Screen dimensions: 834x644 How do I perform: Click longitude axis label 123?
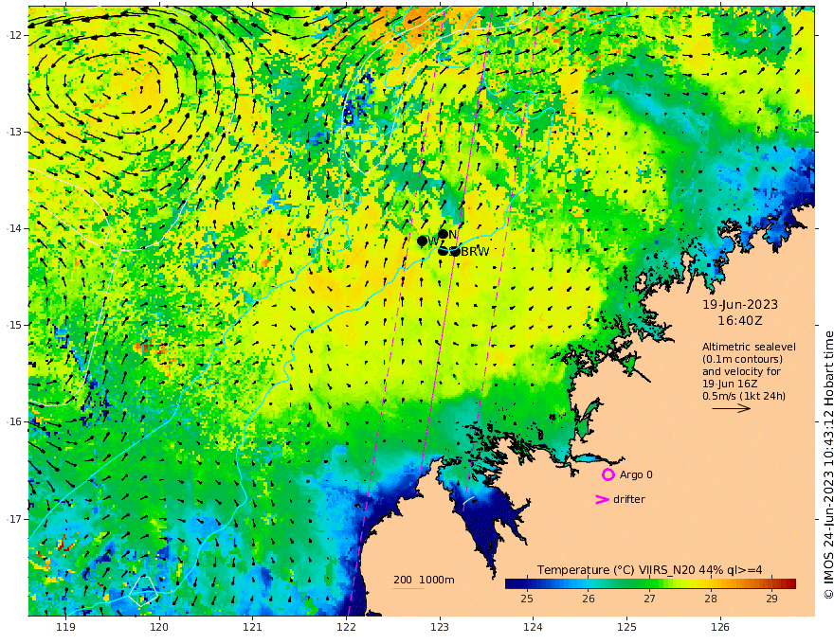point(440,628)
